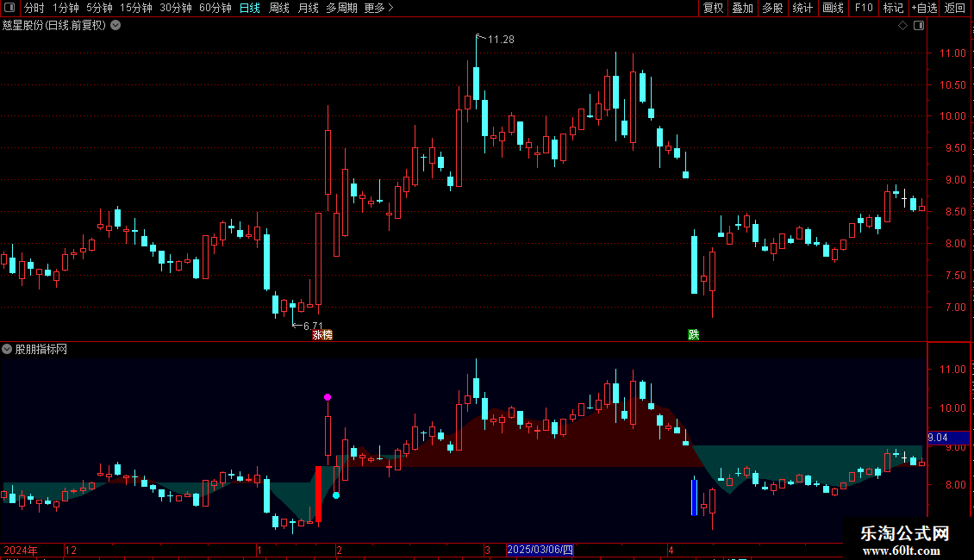Click the 9.04 current price tag
Viewport: 974px width, 560px height.
(x=948, y=438)
